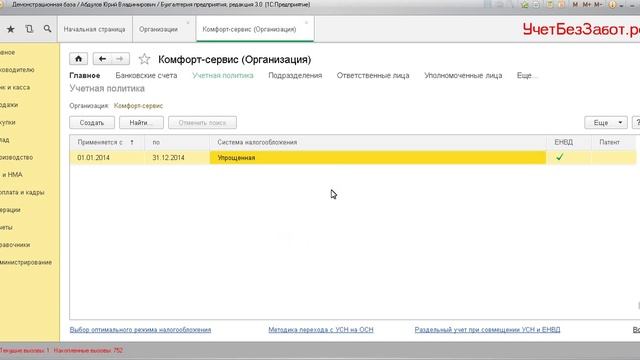Open Зарплата и кадры section in sidebar
The height and width of the screenshot is (360, 640).
tap(22, 192)
